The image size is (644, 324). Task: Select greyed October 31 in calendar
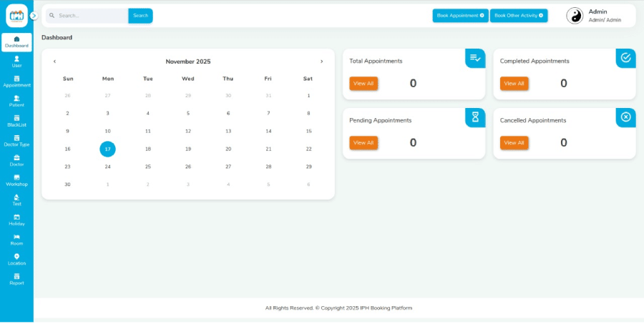point(268,96)
